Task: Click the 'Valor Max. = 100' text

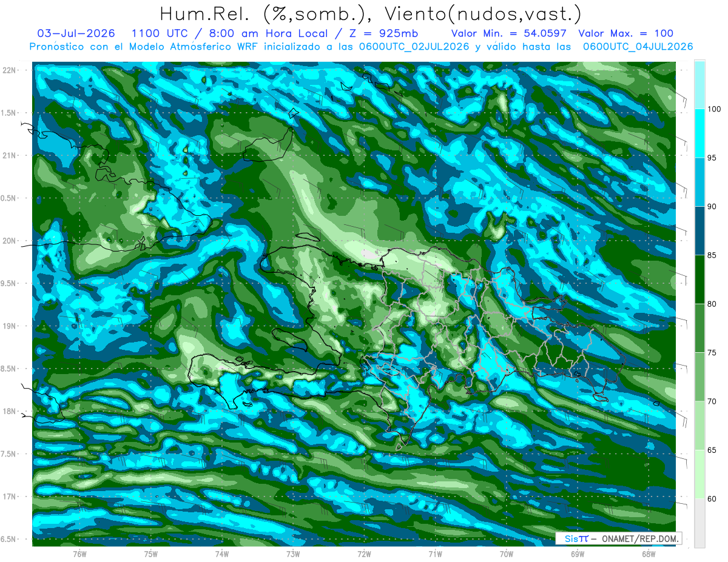Action: (x=626, y=33)
